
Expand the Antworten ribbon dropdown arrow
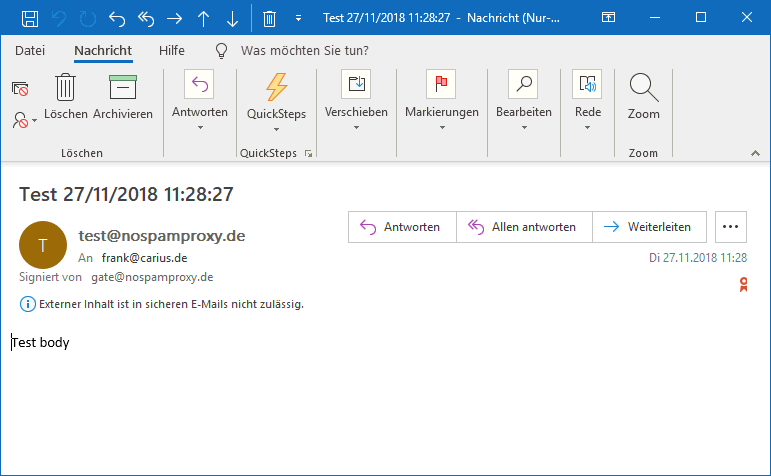pyautogui.click(x=200, y=127)
